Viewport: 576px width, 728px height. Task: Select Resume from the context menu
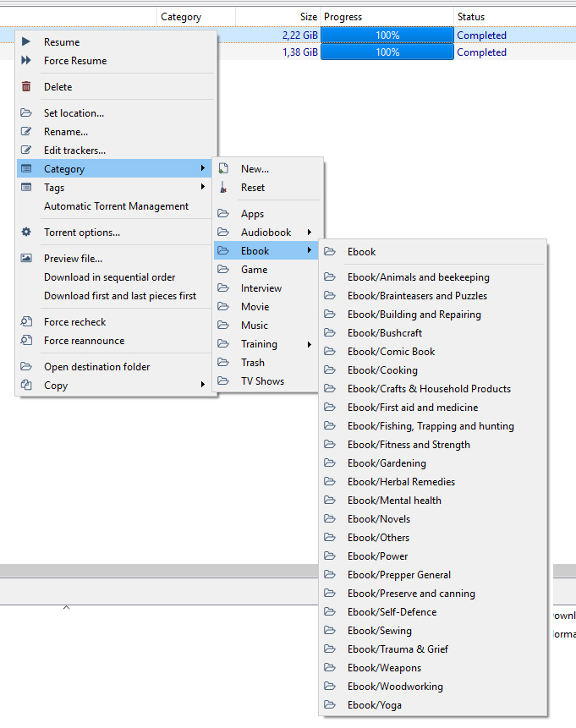click(116, 41)
